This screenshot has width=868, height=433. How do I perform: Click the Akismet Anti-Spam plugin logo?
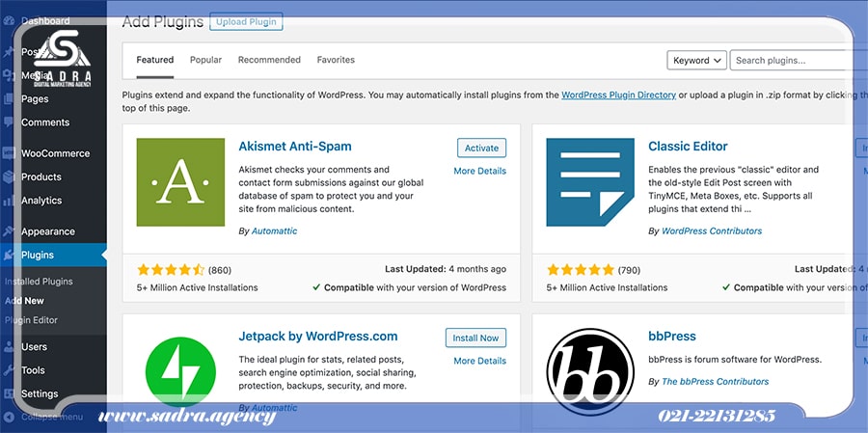click(x=180, y=182)
